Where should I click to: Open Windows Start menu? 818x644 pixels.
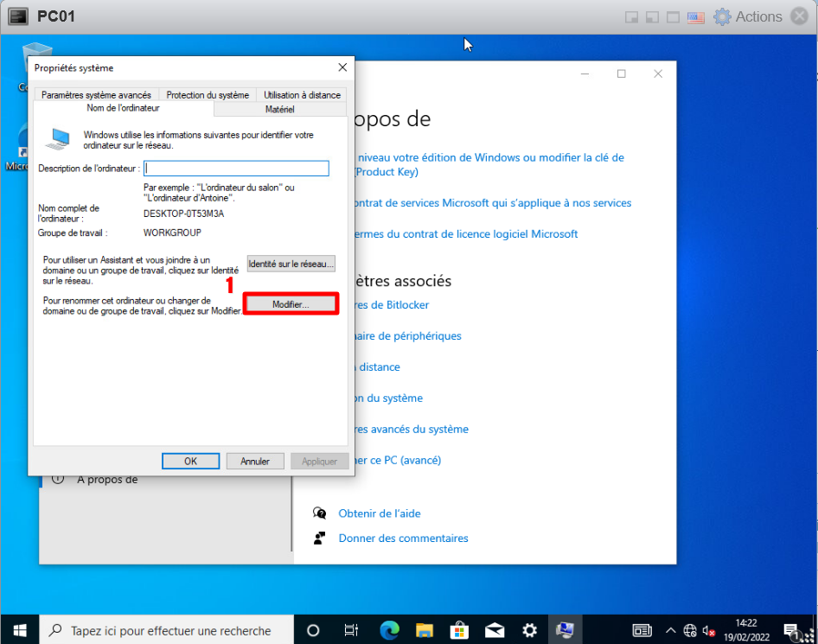pos(19,630)
